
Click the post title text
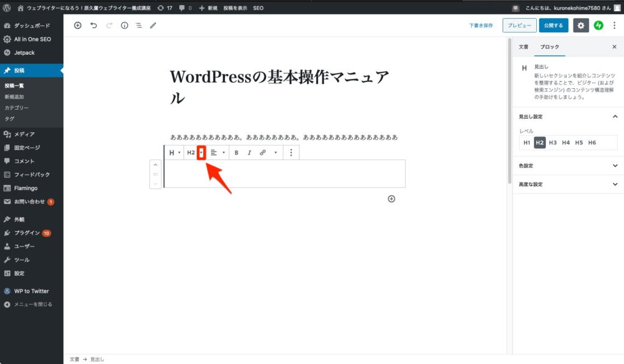coord(279,88)
